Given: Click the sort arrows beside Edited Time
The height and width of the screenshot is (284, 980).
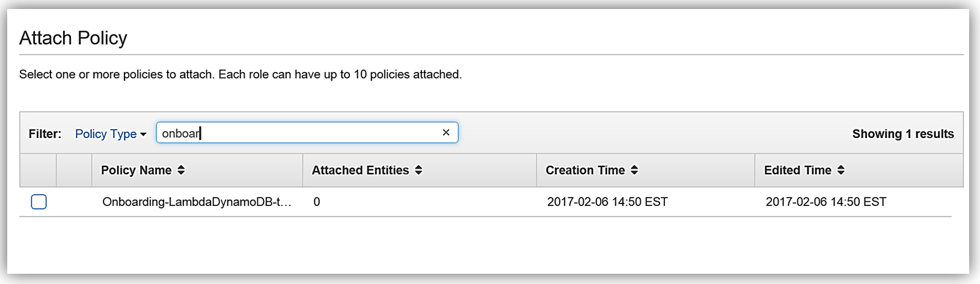Looking at the screenshot, I should pyautogui.click(x=841, y=171).
